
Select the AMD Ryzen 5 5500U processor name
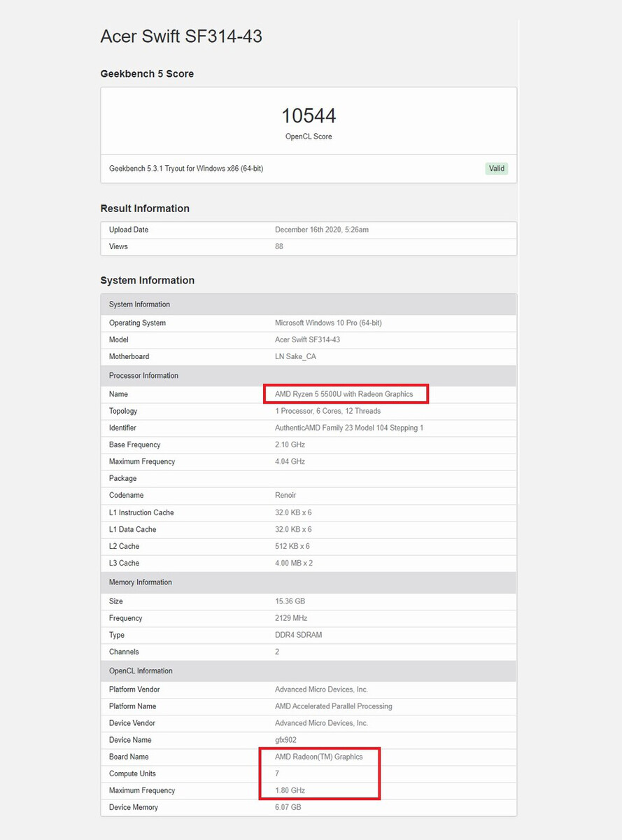tap(344, 394)
